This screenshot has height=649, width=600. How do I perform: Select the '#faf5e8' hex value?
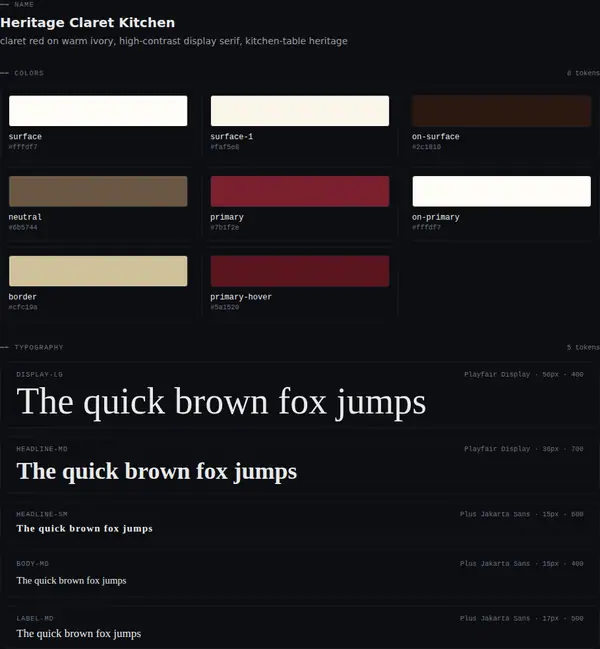point(225,147)
